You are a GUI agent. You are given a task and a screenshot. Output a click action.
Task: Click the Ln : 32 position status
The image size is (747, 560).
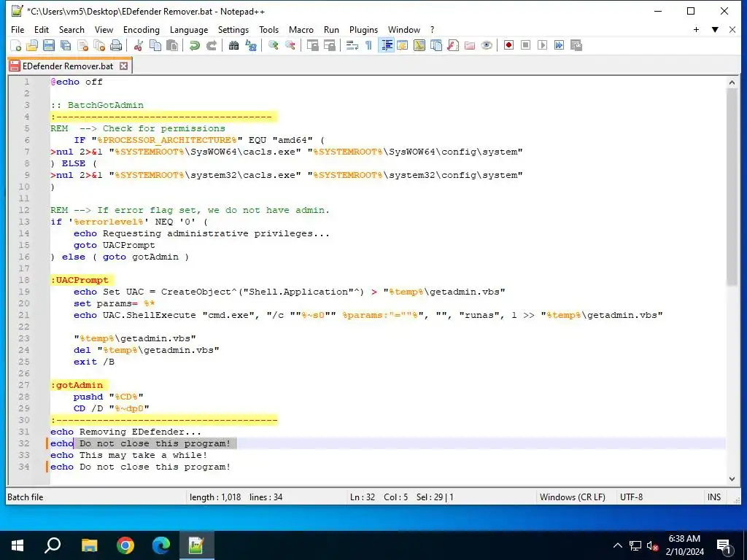coord(362,497)
